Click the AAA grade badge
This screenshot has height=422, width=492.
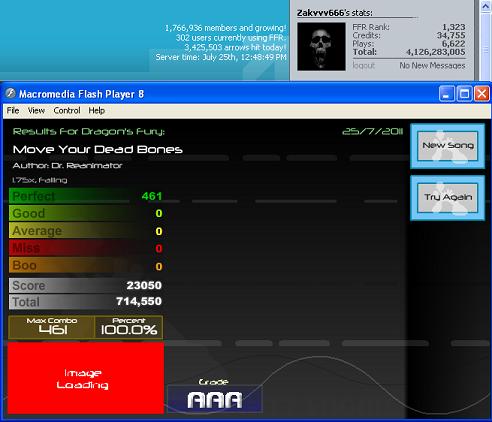tap(215, 399)
